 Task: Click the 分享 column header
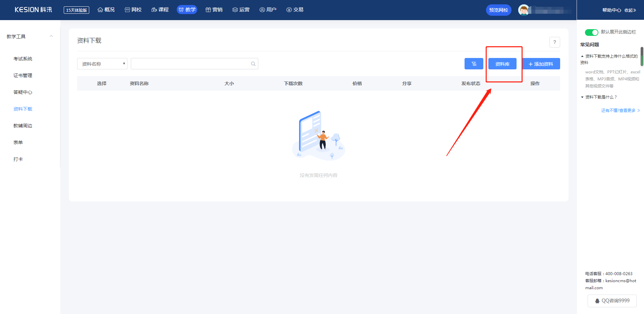[x=407, y=83]
